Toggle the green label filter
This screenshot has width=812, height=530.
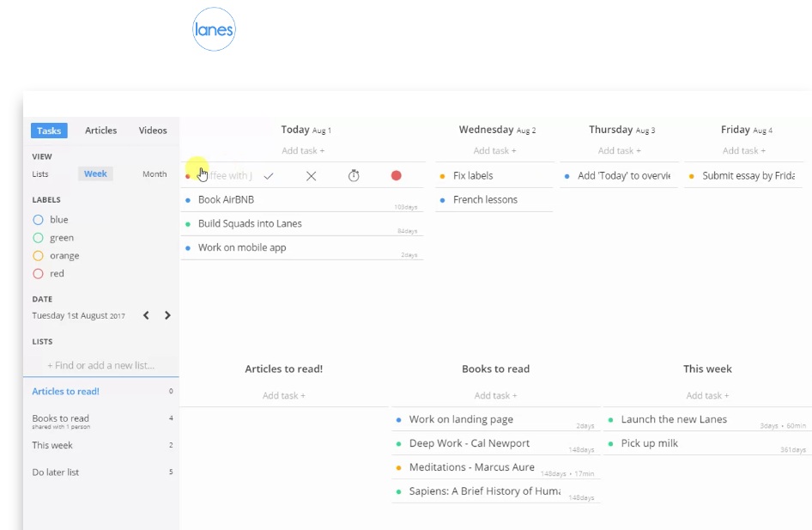click(x=38, y=238)
